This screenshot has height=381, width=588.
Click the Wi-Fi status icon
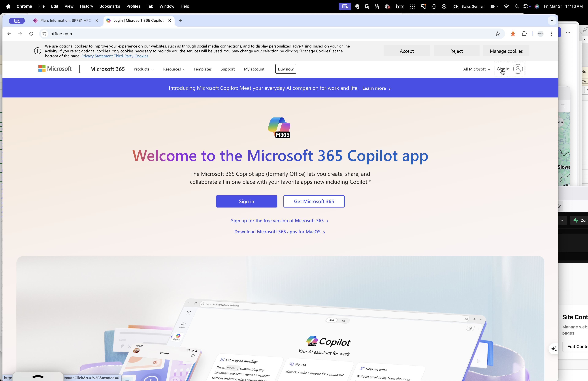tap(506, 6)
